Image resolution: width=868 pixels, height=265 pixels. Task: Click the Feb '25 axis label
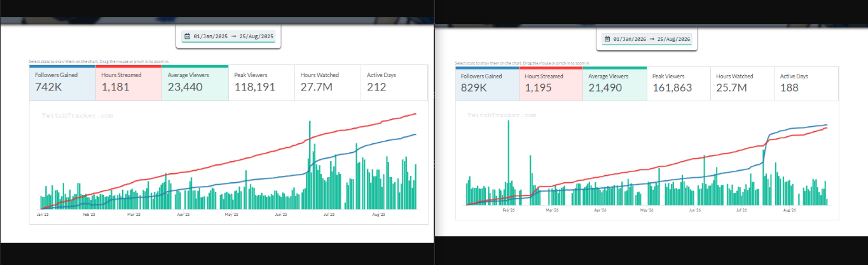pyautogui.click(x=89, y=215)
